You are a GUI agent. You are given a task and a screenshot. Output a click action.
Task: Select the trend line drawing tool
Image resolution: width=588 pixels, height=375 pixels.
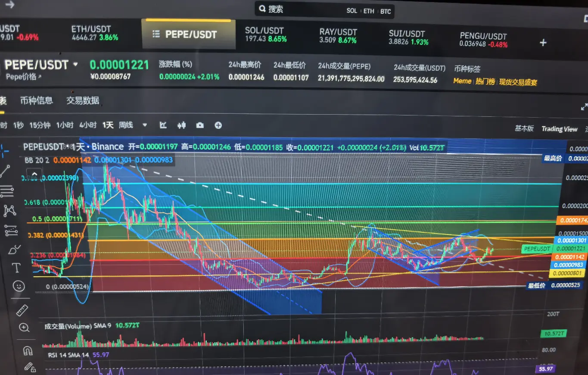5,171
